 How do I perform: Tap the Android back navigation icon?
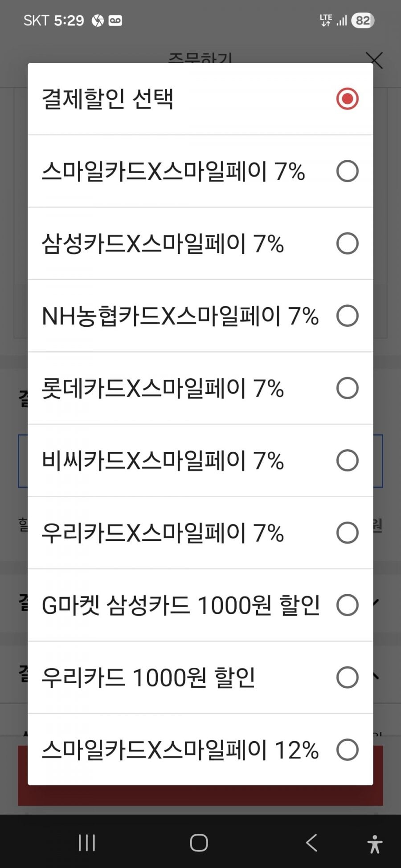click(311, 842)
